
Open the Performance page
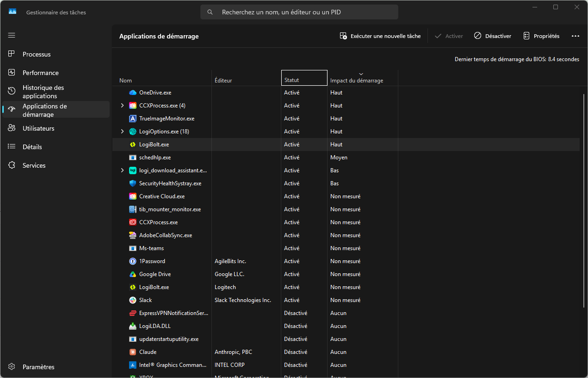(x=56, y=73)
